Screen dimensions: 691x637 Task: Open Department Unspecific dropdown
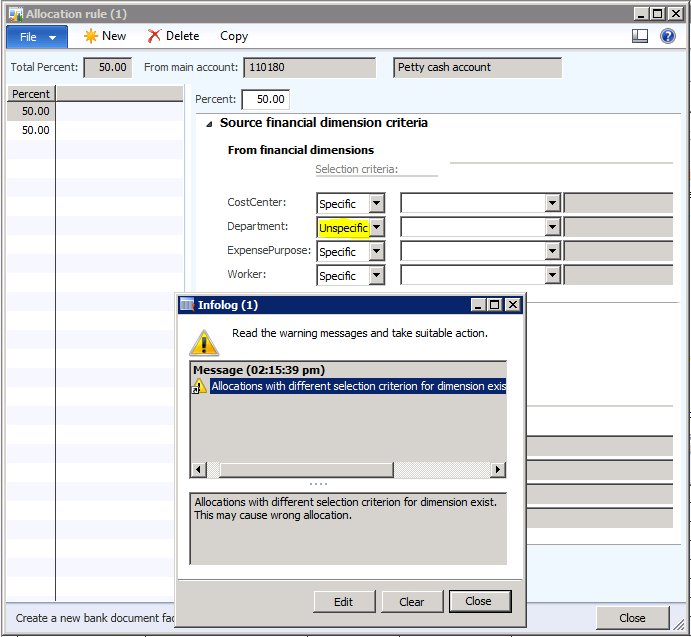(376, 228)
